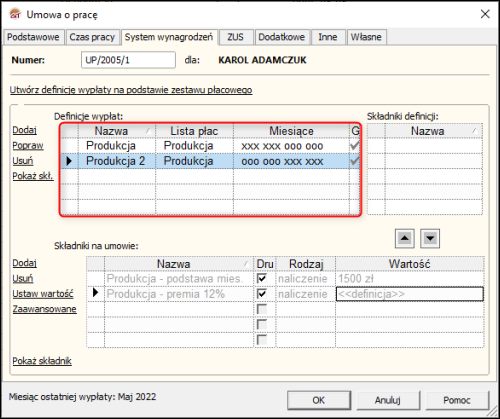The width and height of the screenshot is (500, 419).
Task: Toggle Dru checkbox for Produkcja - premia 12%
Action: (262, 294)
